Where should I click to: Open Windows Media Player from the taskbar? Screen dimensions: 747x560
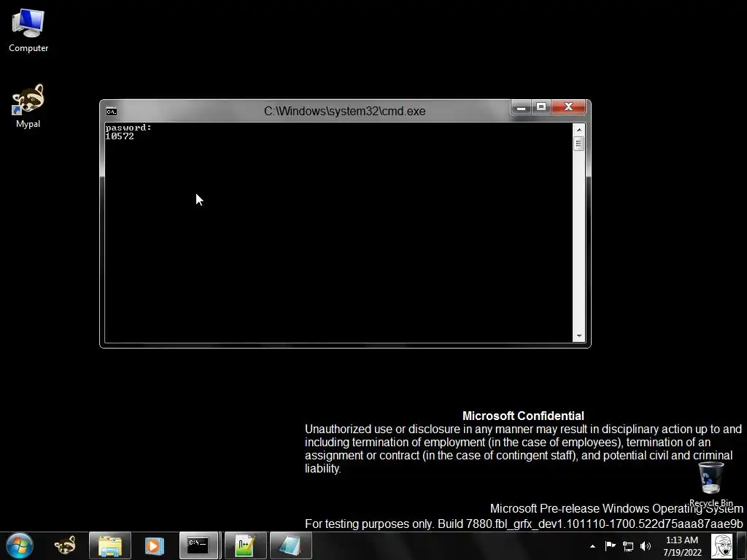154,545
